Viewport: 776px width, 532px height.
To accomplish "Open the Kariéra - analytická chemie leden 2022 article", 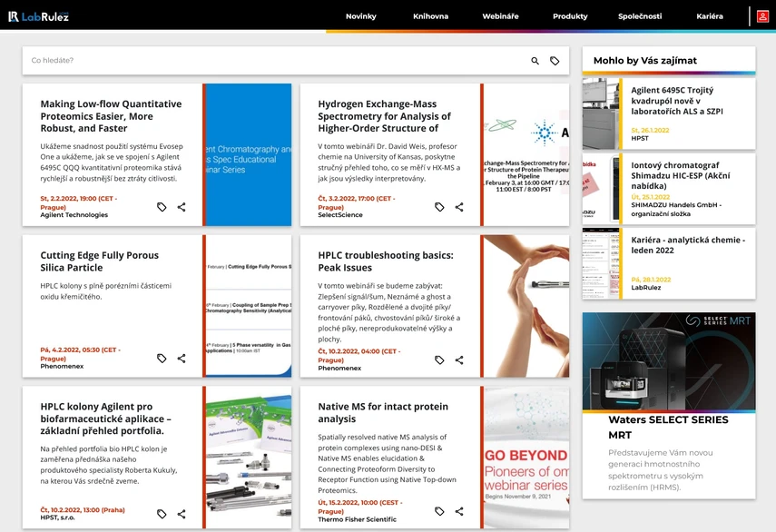I will click(688, 245).
